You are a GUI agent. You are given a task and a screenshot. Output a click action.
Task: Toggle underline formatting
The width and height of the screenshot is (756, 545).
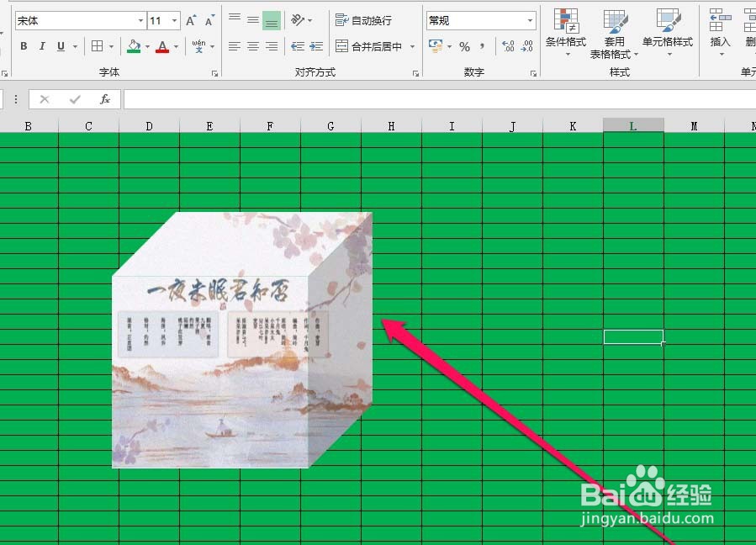61,46
